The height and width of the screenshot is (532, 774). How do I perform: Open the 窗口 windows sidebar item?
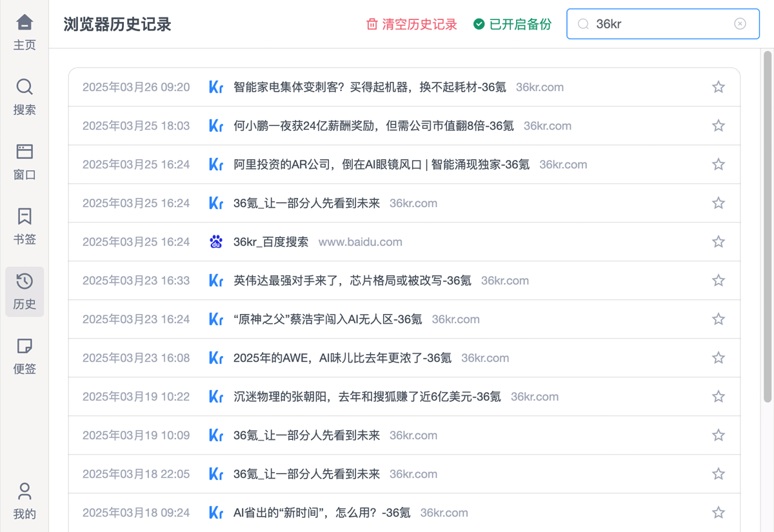(25, 162)
